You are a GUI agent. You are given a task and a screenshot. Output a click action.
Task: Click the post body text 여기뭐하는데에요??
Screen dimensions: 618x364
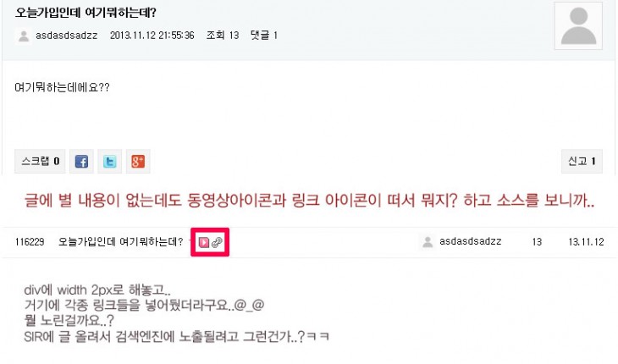click(x=62, y=87)
